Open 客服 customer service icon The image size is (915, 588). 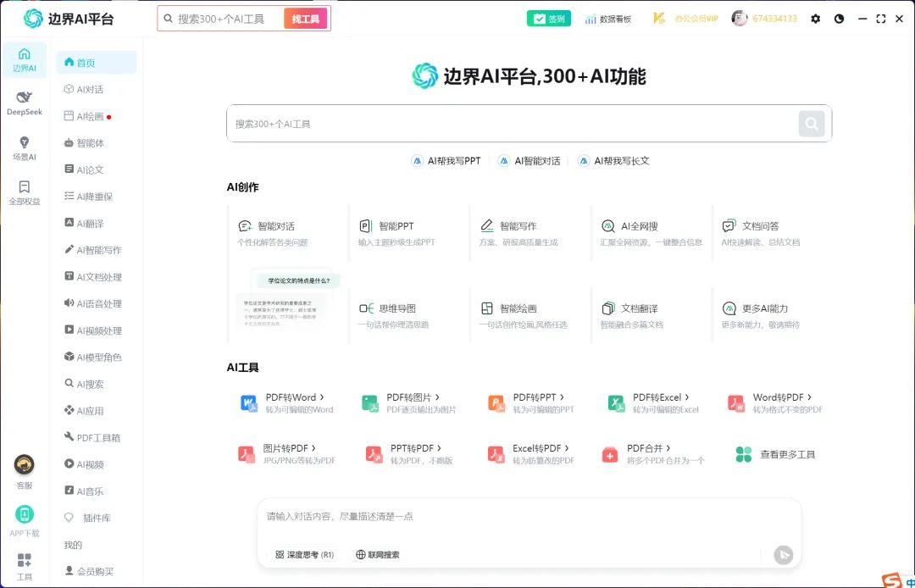(x=24, y=465)
